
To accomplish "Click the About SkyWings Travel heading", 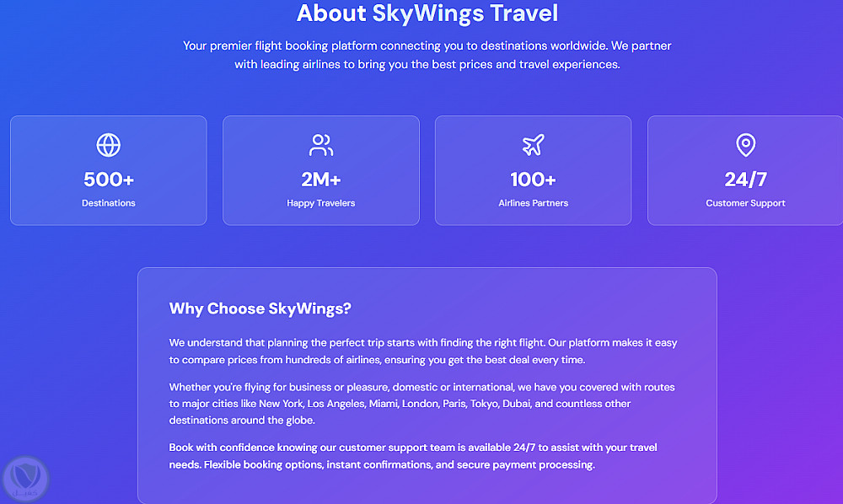I will pyautogui.click(x=427, y=13).
